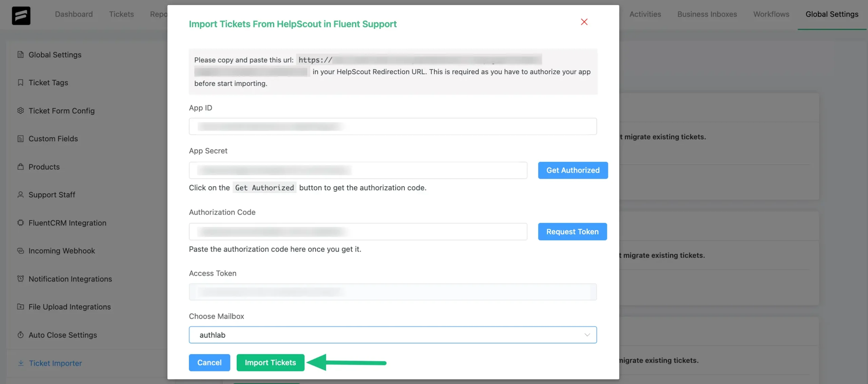Click the Request Token button
Screen dimensions: 868x384
pyautogui.click(x=572, y=232)
